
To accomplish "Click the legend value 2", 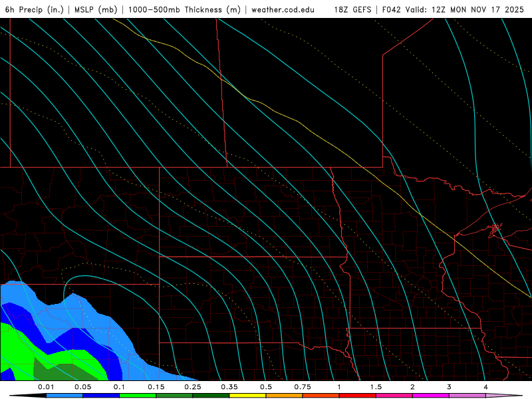I will pos(412,387).
